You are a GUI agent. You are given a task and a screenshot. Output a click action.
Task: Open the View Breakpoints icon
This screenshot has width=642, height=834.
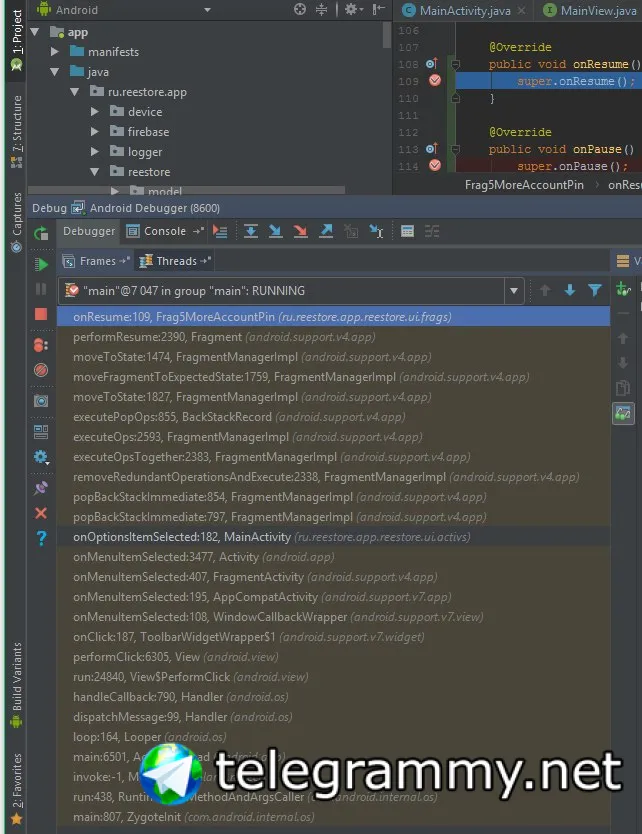pyautogui.click(x=41, y=345)
